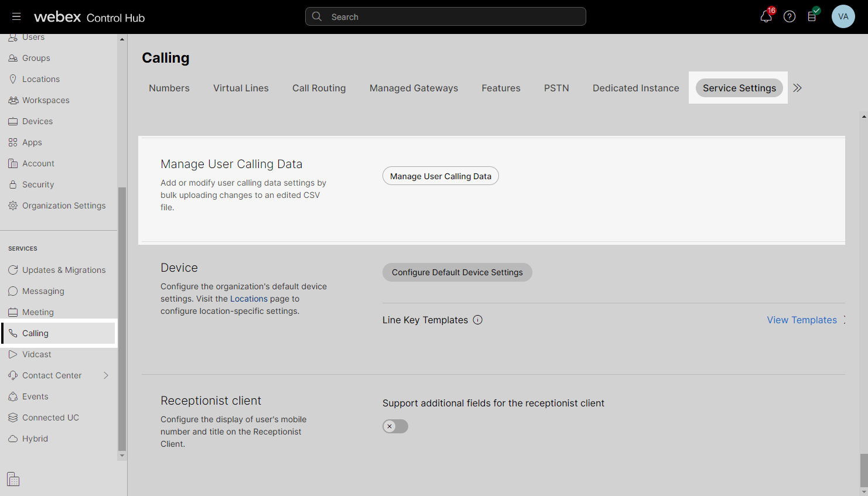The image size is (868, 496).
Task: Click the sidebar scroll up arrow
Action: [x=122, y=39]
